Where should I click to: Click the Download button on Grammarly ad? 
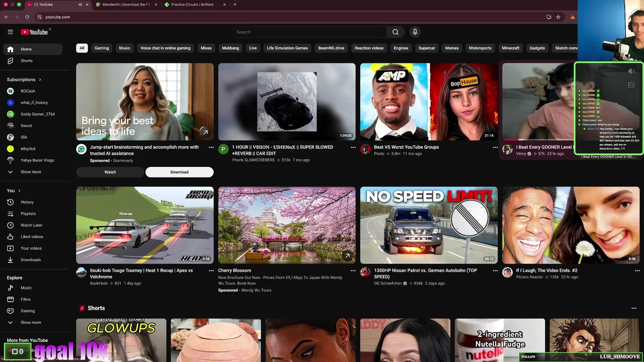coord(180,172)
